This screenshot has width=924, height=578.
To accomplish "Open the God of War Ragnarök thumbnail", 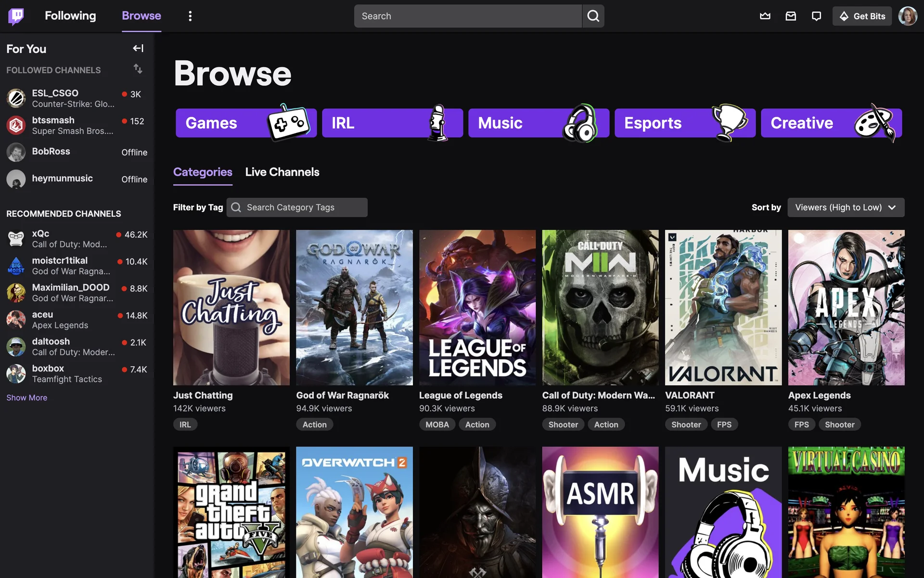I will coord(354,307).
